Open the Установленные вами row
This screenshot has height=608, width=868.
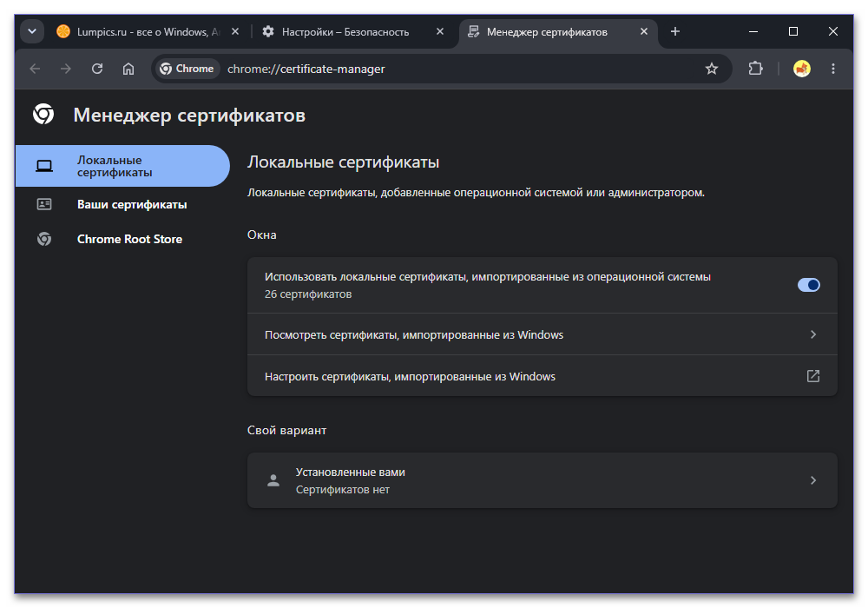(542, 480)
